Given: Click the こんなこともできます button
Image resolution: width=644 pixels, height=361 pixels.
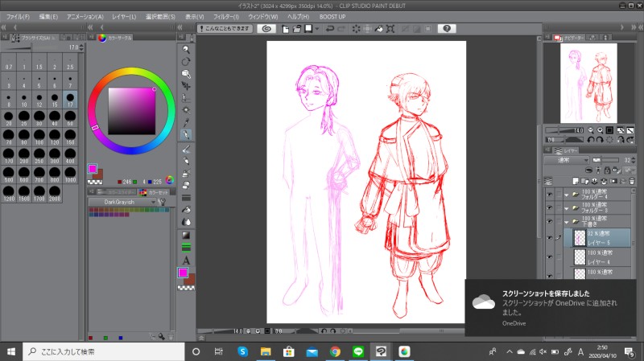Looking at the screenshot, I should 225,28.
